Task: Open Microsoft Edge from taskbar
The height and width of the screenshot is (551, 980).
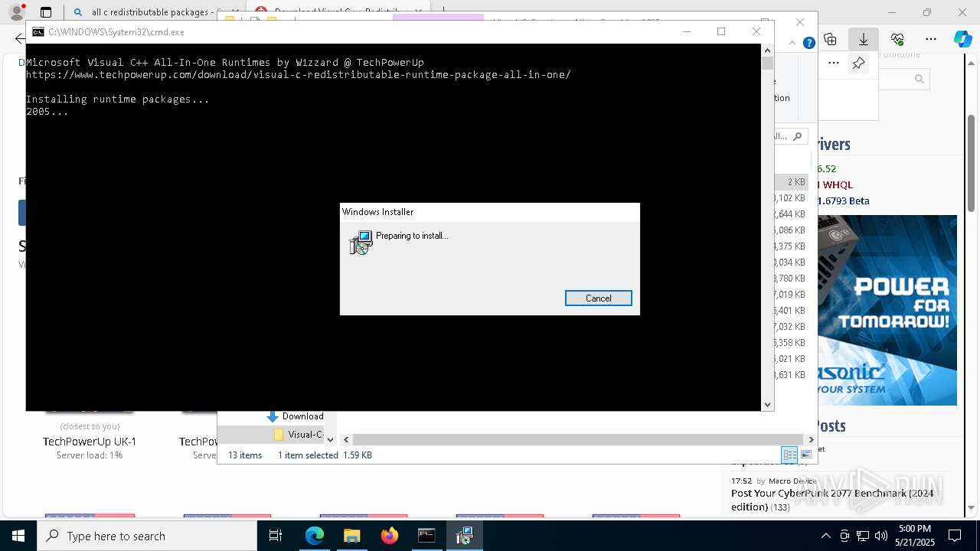Action: coord(315,536)
